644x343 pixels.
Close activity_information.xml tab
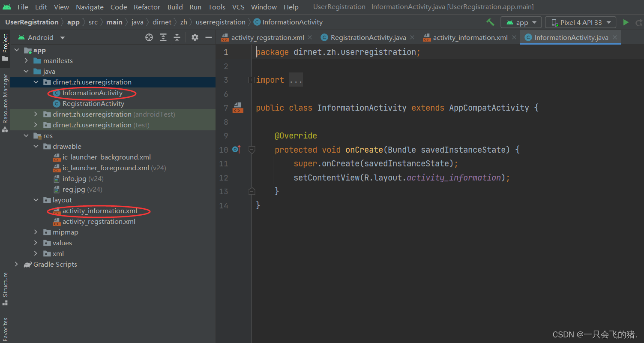pos(514,37)
